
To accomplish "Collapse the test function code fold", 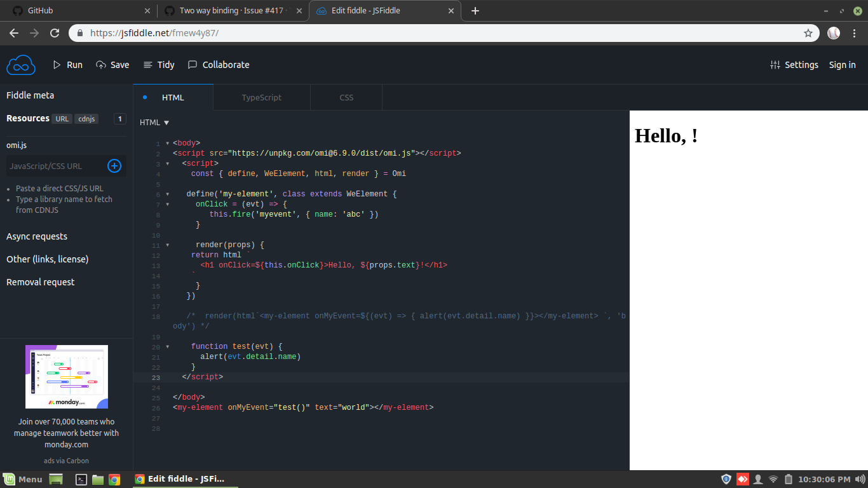I will (166, 346).
